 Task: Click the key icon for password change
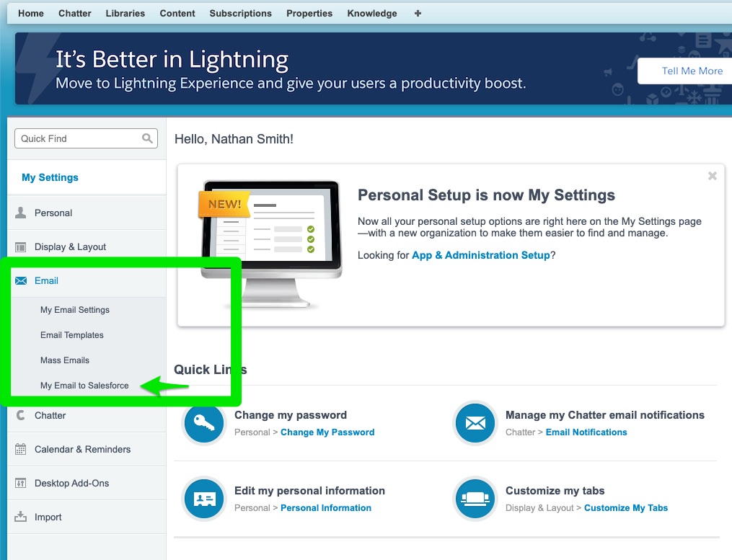(204, 423)
